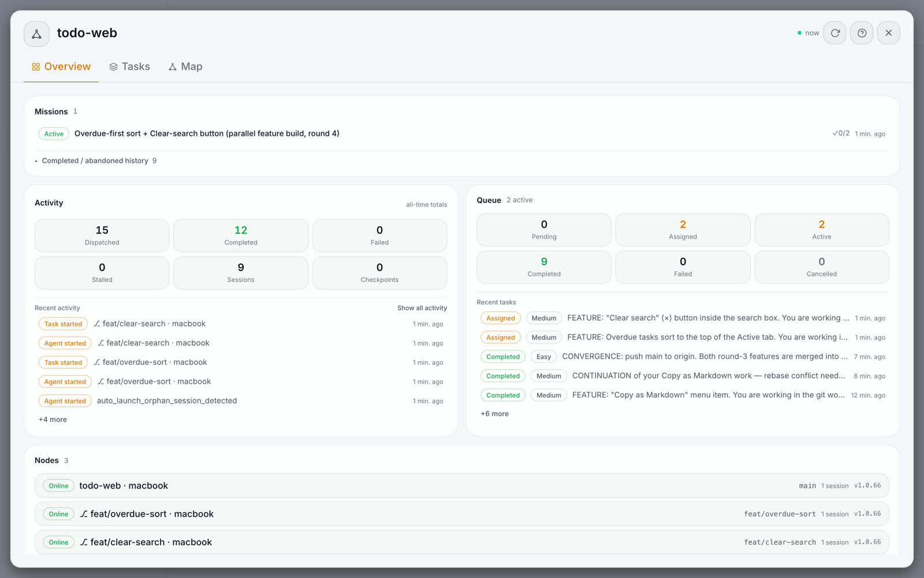Open help via the question mark icon
This screenshot has width=924, height=578.
(x=862, y=33)
